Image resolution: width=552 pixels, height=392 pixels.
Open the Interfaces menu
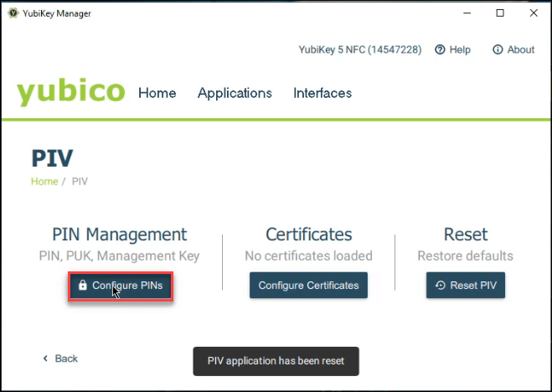[322, 93]
